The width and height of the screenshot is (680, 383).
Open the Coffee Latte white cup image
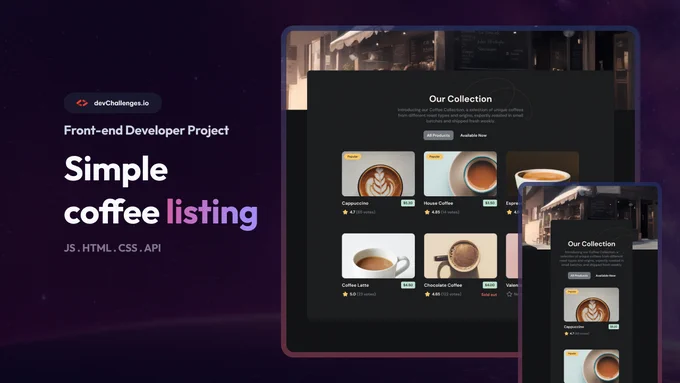coord(378,255)
